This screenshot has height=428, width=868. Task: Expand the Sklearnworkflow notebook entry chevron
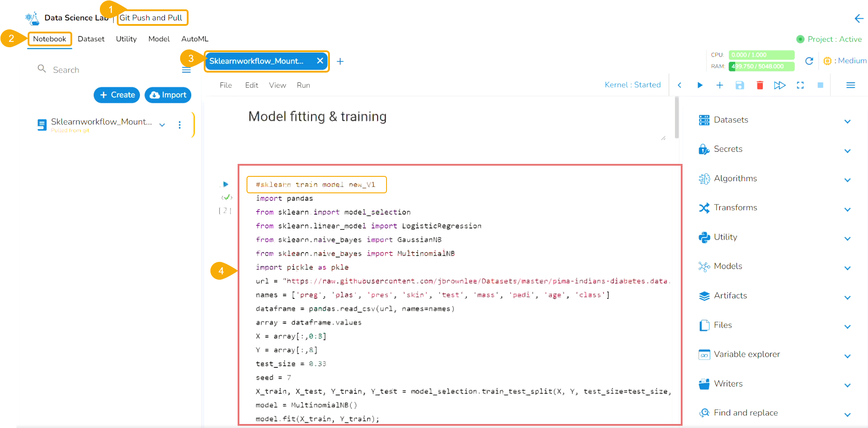[162, 125]
